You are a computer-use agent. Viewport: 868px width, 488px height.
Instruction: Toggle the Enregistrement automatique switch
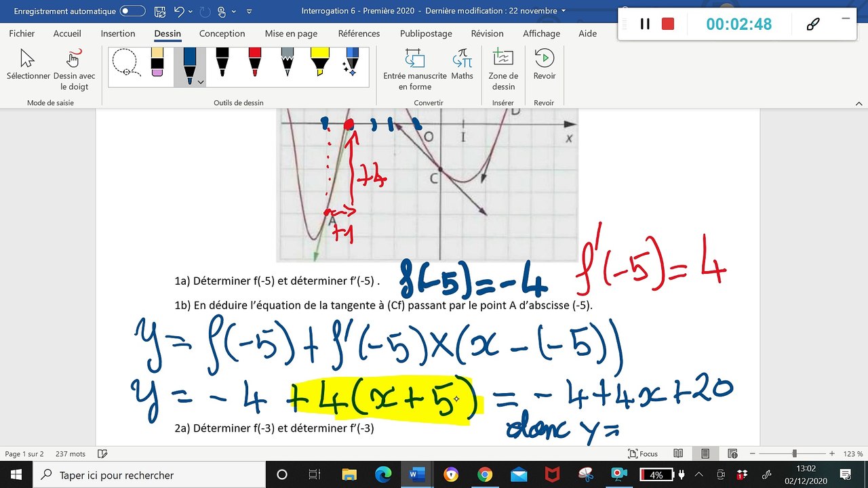click(x=132, y=11)
